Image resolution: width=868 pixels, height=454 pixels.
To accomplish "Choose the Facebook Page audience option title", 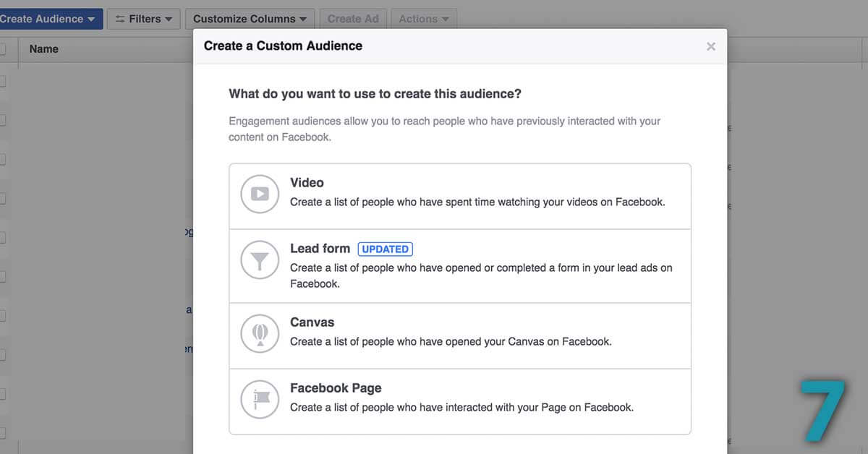I will [336, 388].
